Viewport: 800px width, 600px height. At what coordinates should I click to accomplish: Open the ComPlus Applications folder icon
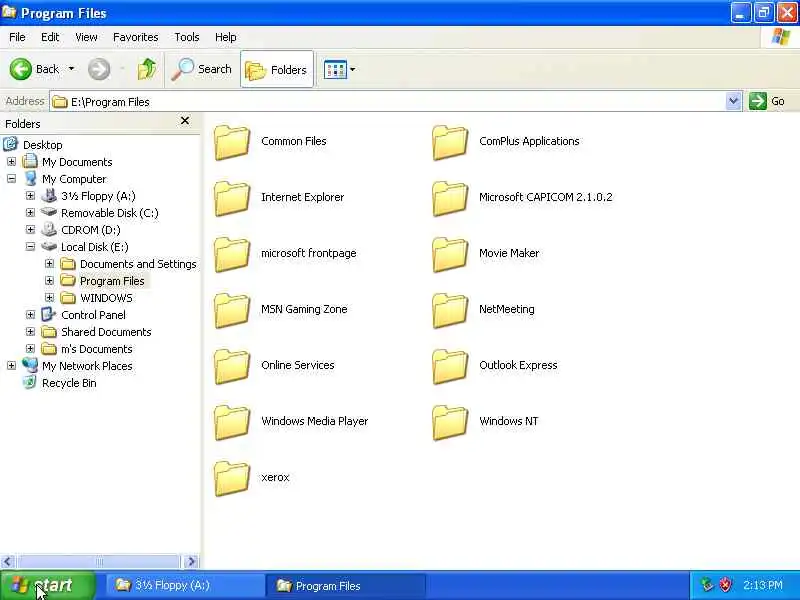point(449,142)
